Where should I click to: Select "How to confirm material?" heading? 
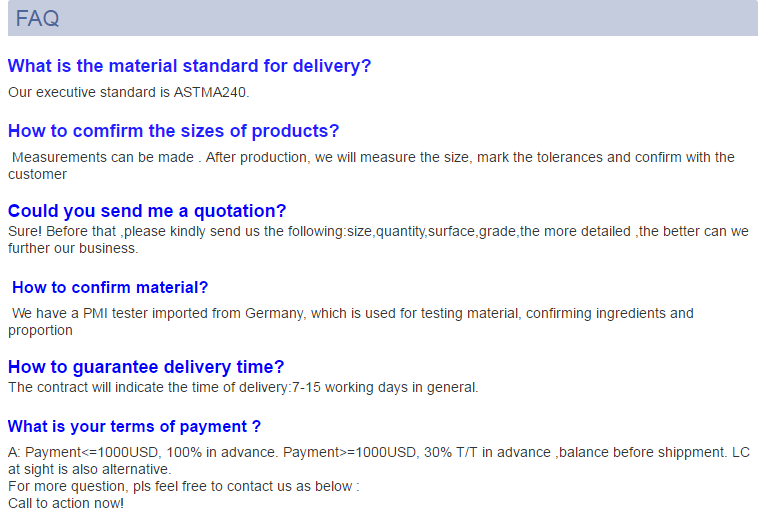(x=110, y=287)
